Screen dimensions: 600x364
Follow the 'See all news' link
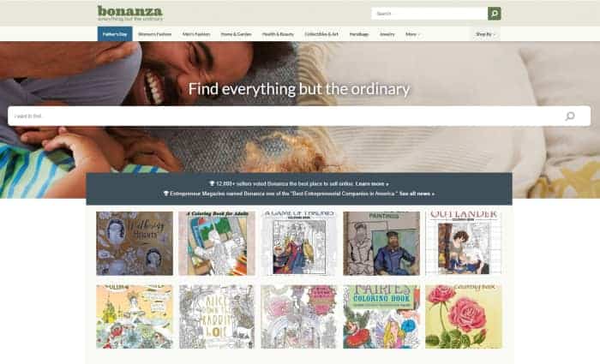point(417,194)
